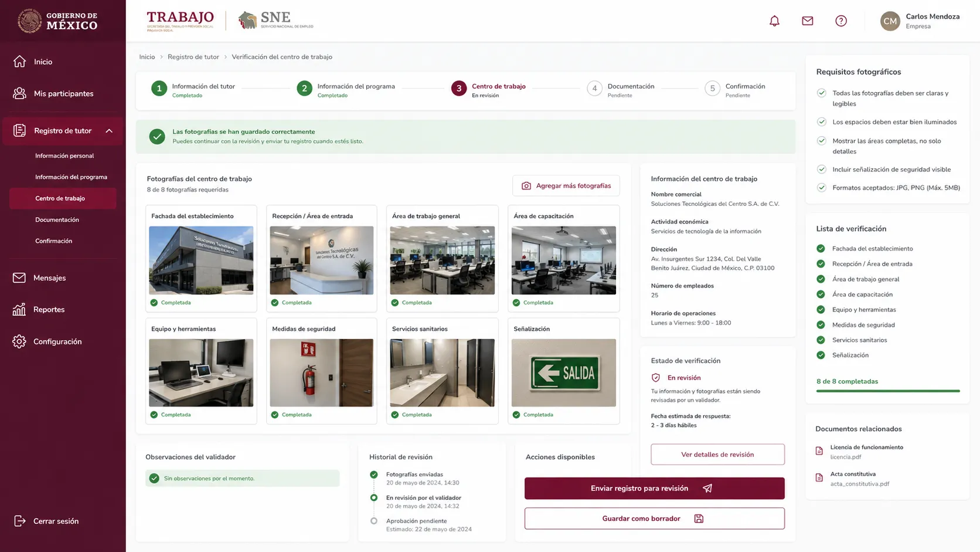Click Agregar más fotografías button
980x552 pixels.
click(x=566, y=185)
